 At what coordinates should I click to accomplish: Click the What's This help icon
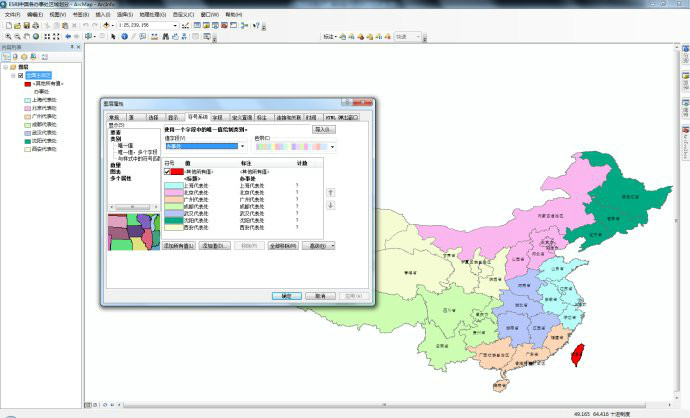click(x=256, y=26)
